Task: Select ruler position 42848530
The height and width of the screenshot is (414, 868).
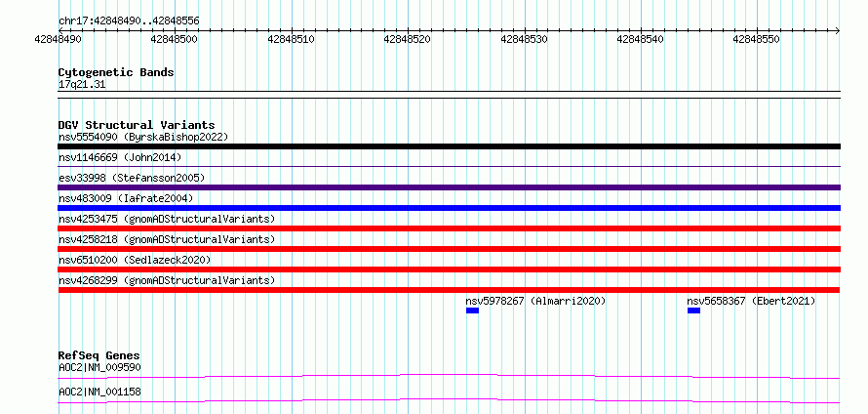Action: coord(524,39)
